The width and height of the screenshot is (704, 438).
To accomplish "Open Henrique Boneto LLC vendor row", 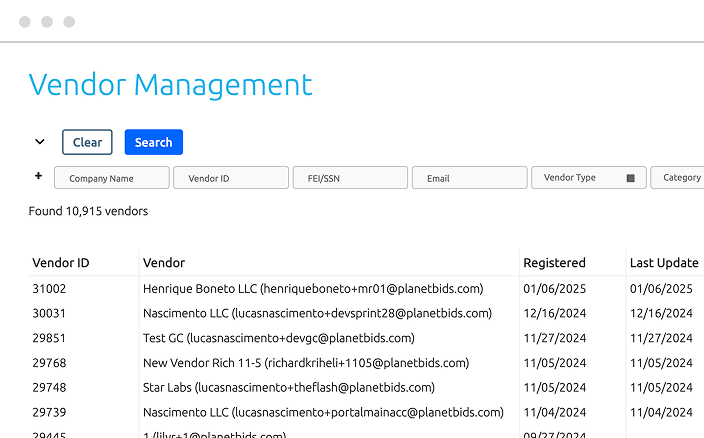I will pyautogui.click(x=313, y=289).
